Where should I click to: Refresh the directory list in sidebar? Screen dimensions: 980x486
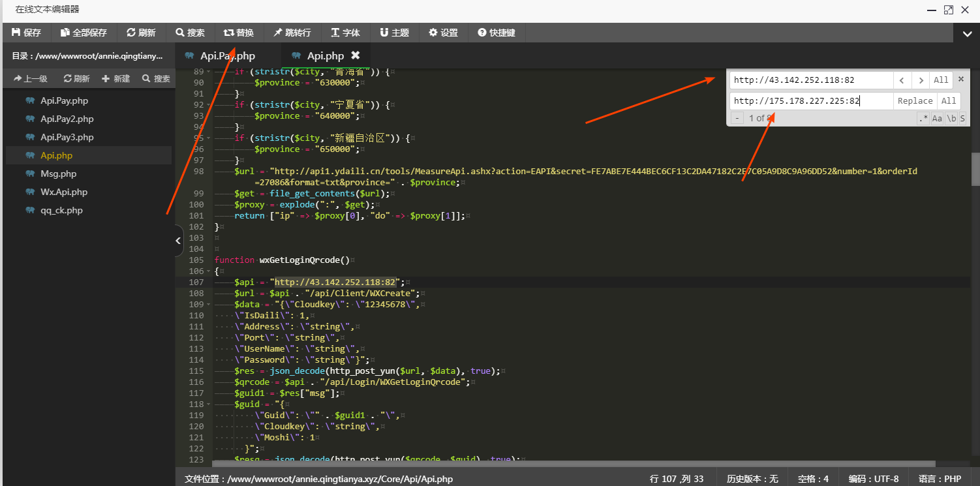pos(76,78)
